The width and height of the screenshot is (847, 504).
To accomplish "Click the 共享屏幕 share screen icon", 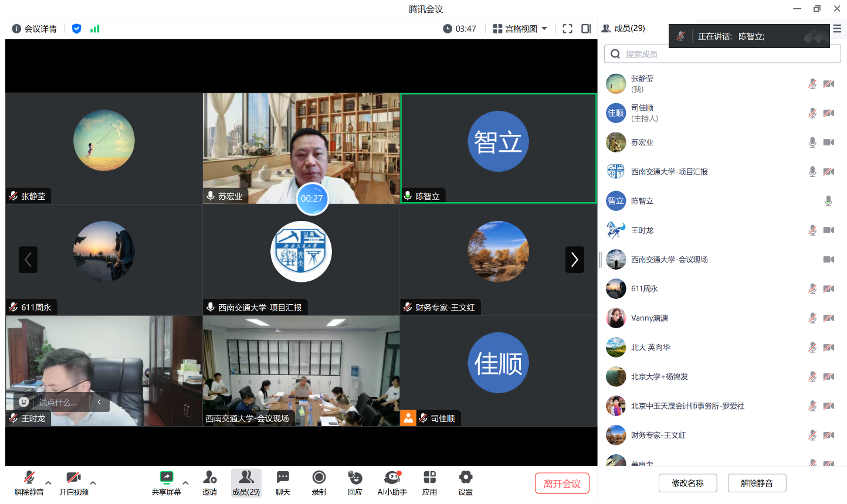I will 167,478.
